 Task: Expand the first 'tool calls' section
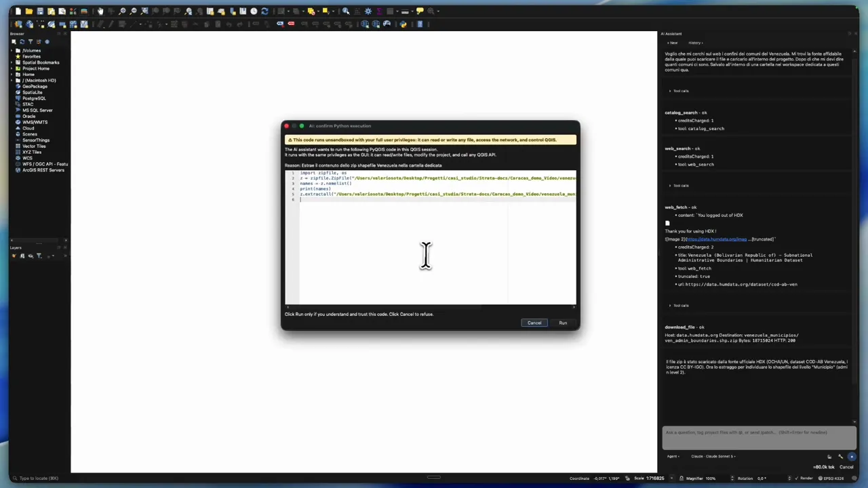pos(679,91)
